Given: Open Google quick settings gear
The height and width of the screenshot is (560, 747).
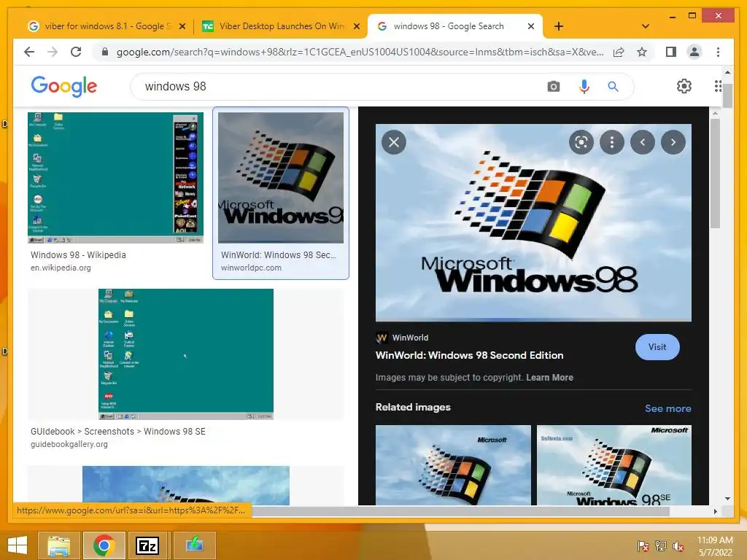Looking at the screenshot, I should 684,86.
